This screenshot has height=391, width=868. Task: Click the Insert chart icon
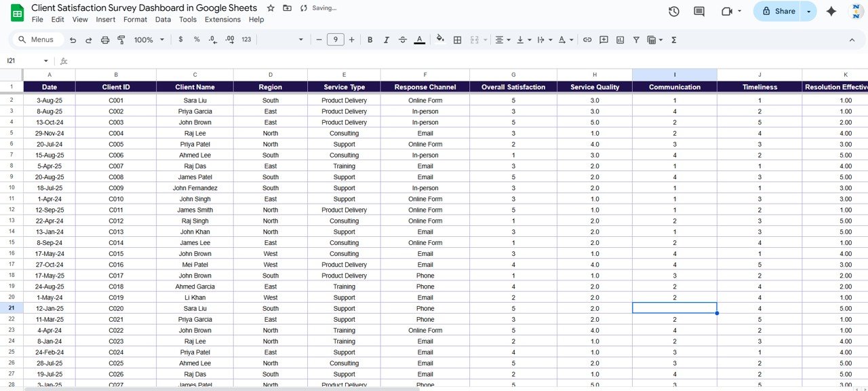(x=620, y=40)
